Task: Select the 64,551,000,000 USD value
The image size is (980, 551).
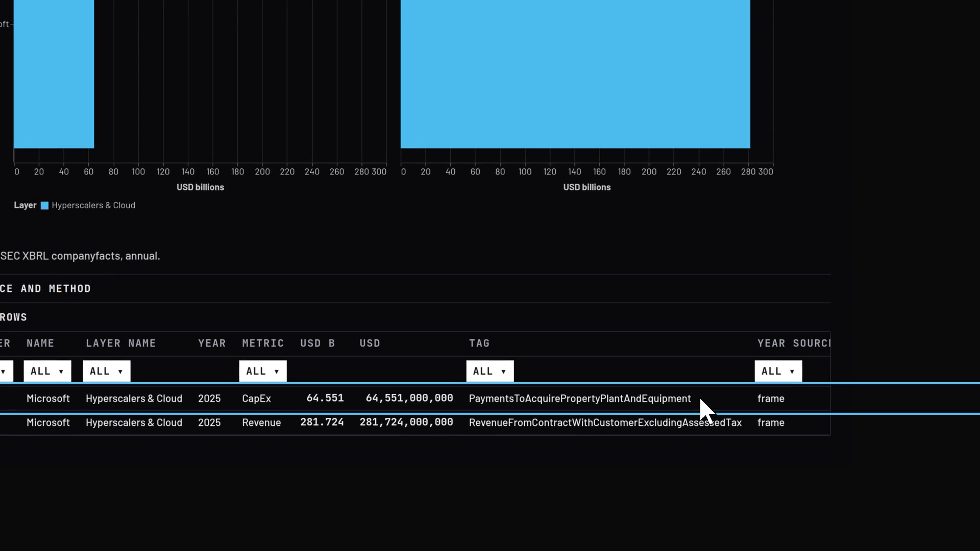Action: coord(409,398)
